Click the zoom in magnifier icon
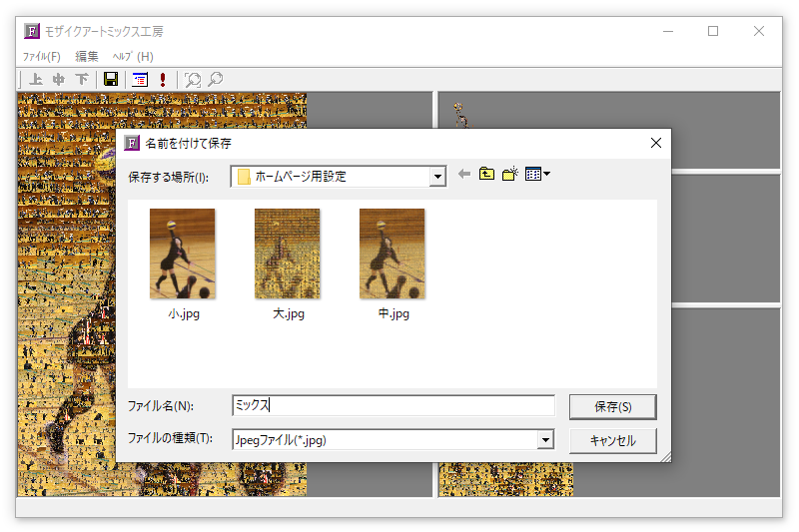 click(x=193, y=80)
